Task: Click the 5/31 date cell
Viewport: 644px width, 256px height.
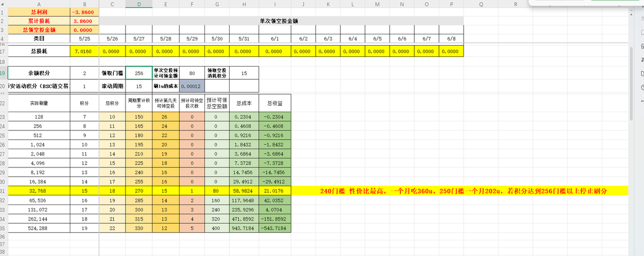Action: 244,39
